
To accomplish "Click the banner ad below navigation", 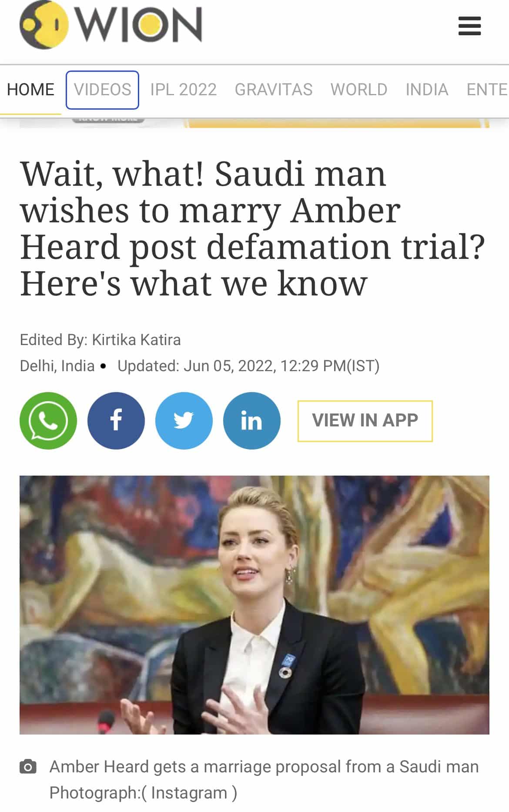I will 254,123.
